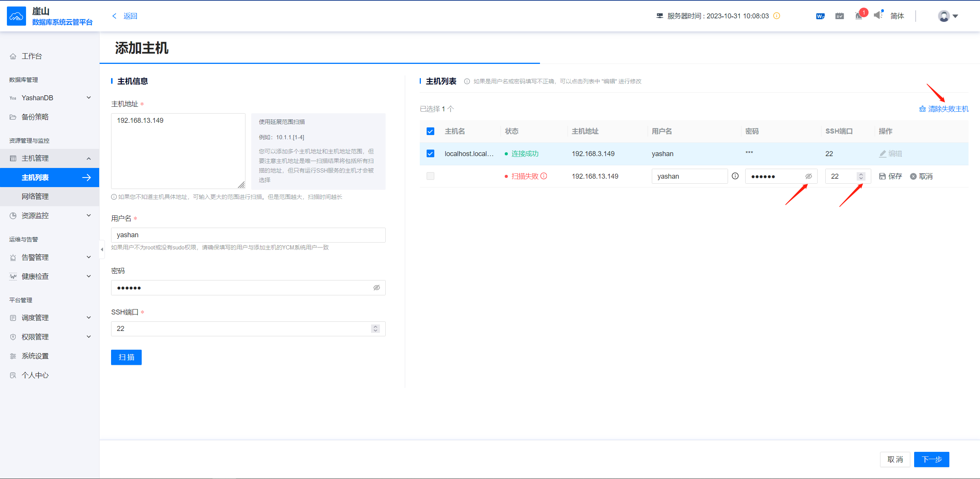Go to 工作台 in sidebar
The image size is (980, 479).
pos(32,56)
